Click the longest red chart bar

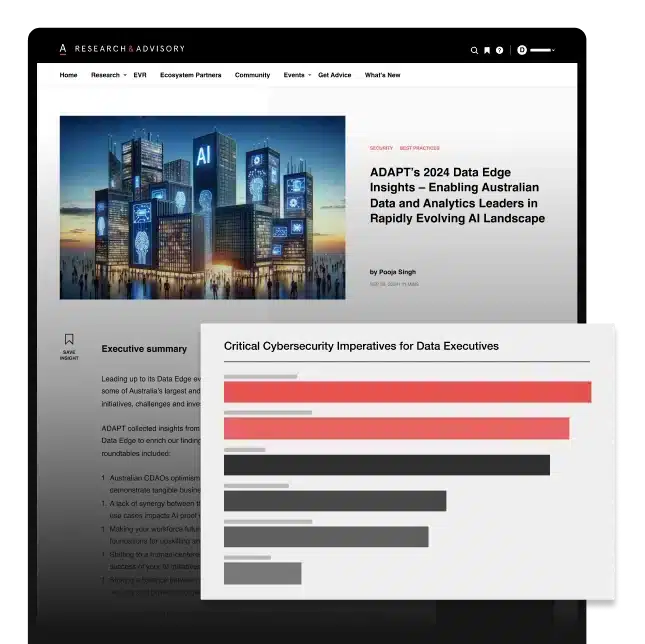(x=408, y=392)
